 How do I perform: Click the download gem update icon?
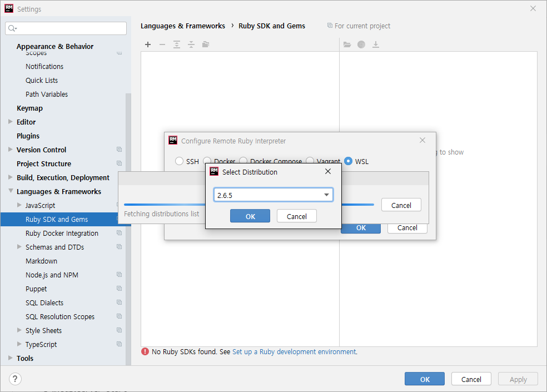pyautogui.click(x=376, y=44)
